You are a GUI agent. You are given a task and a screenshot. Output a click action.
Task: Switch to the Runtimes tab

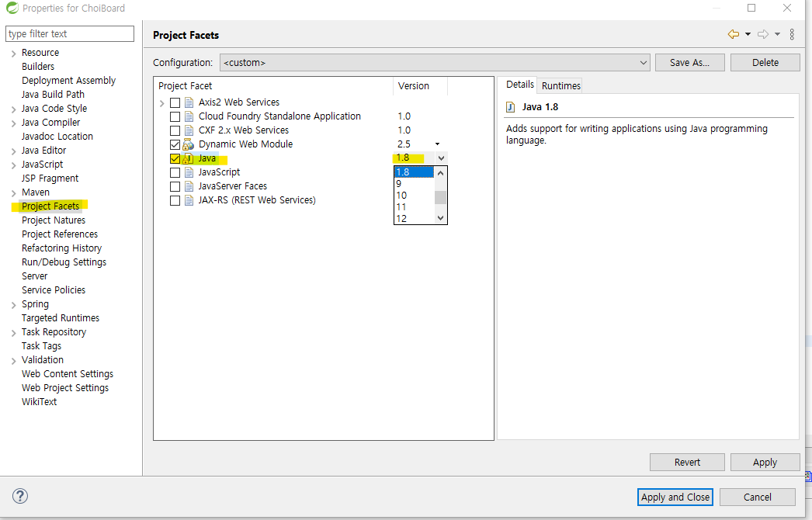point(560,85)
